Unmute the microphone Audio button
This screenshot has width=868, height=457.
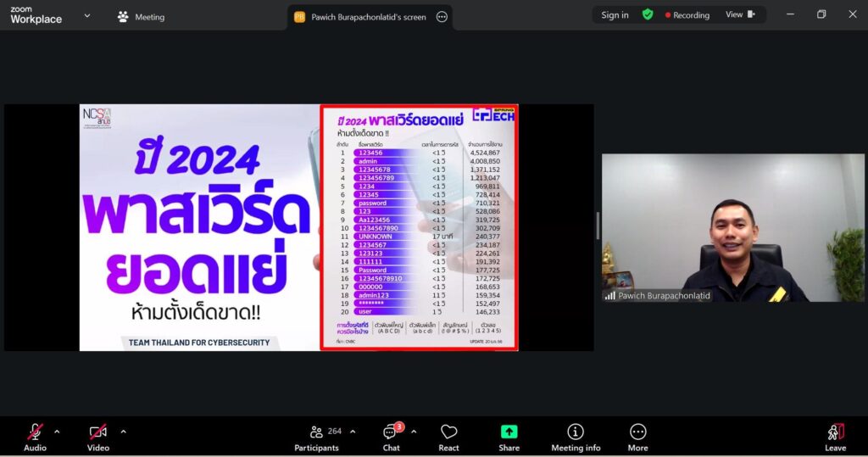click(35, 436)
